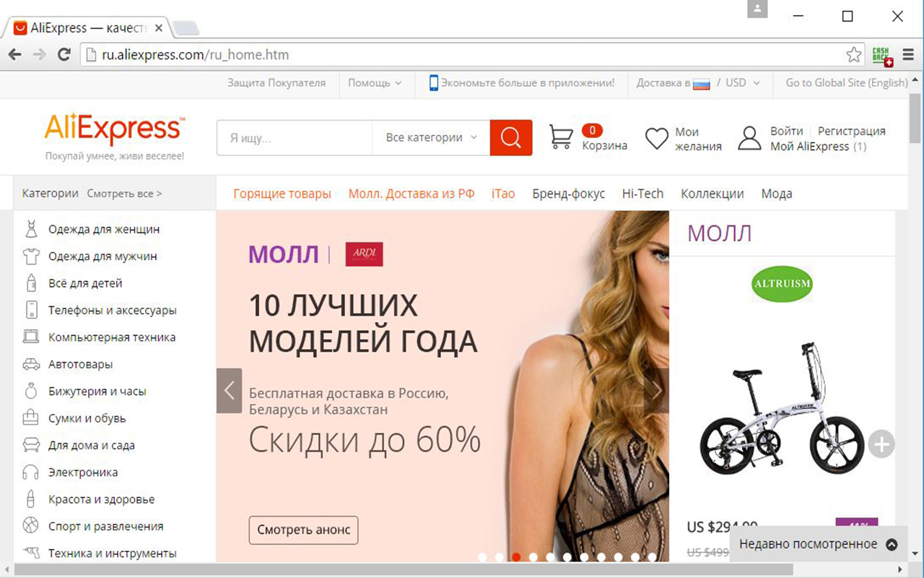Open the Мода tab

[777, 194]
